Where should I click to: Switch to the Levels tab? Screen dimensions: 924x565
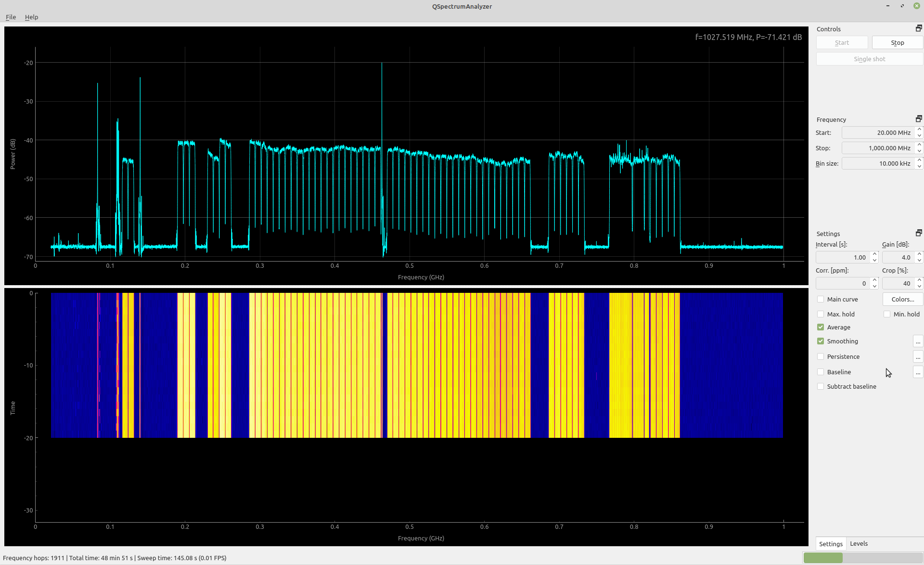[859, 543]
